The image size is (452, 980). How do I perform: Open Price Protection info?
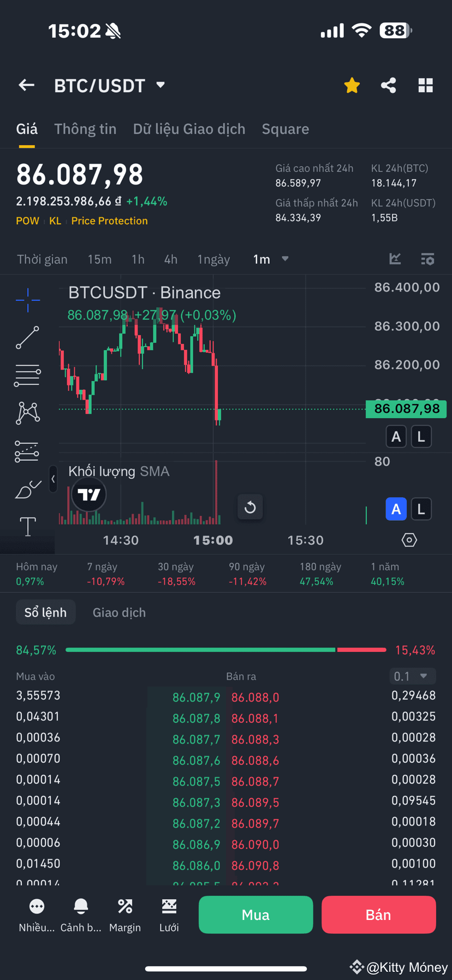click(110, 221)
